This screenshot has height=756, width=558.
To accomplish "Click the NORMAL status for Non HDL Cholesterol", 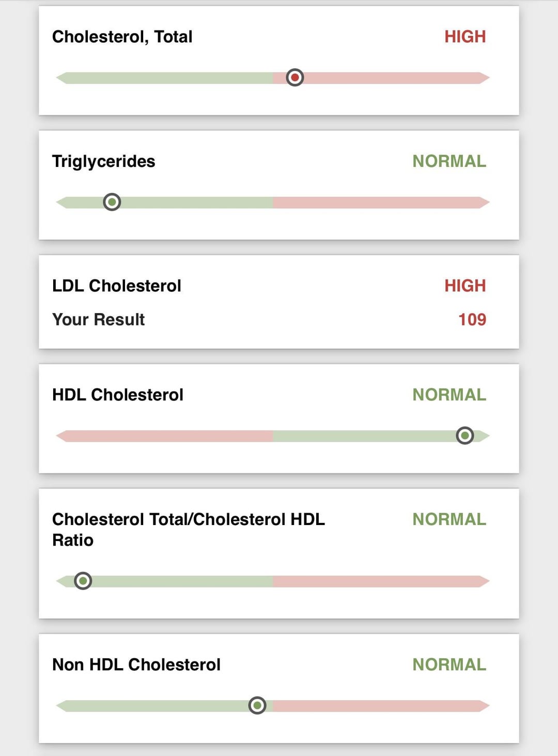I will coord(449,665).
